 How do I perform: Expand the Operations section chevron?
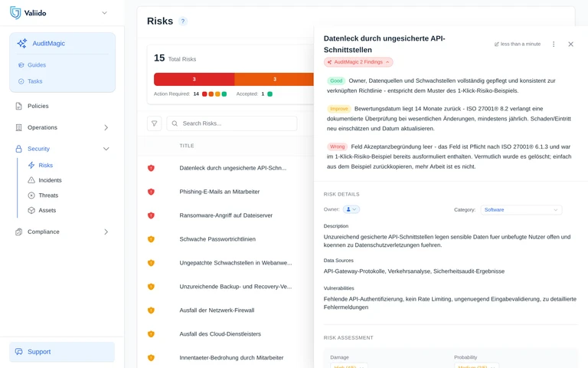pos(106,128)
